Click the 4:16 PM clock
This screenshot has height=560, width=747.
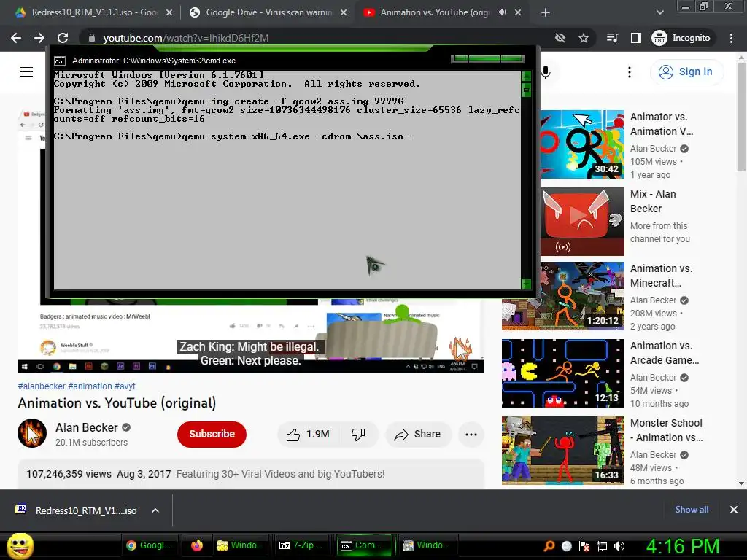(x=683, y=546)
